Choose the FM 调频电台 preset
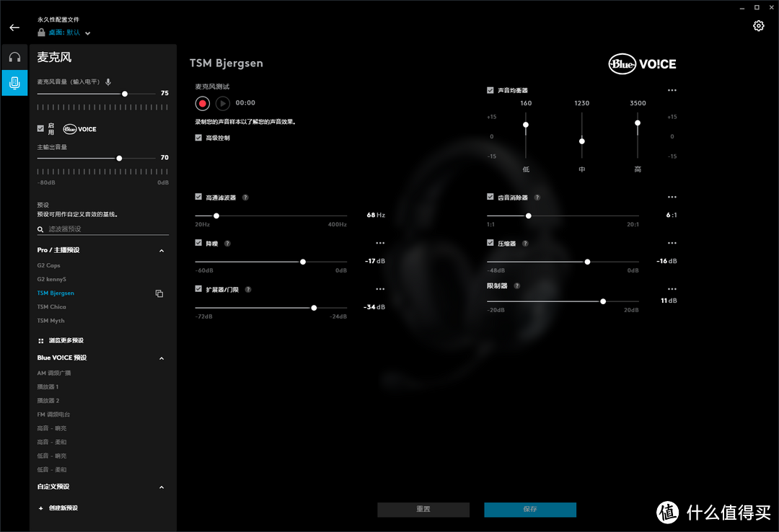Screen dimensions: 779x532 (53, 414)
